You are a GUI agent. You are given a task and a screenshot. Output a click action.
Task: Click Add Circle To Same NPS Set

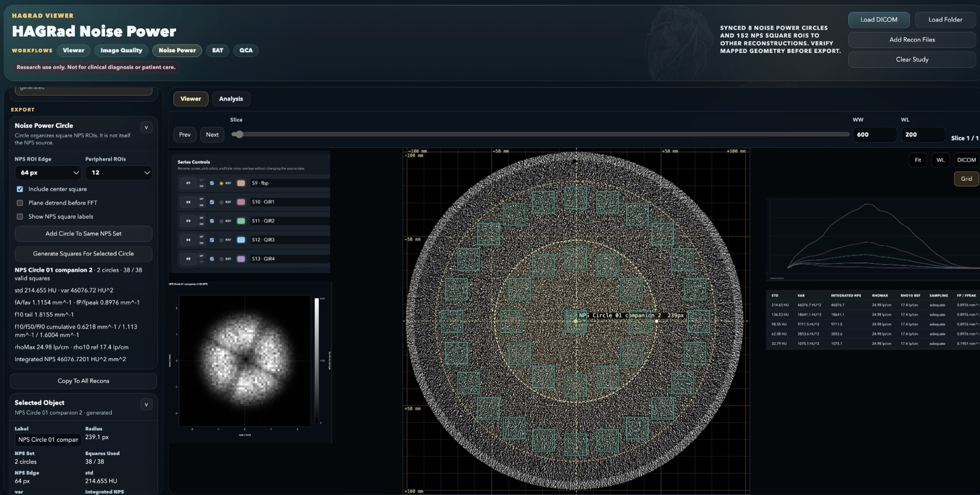83,234
